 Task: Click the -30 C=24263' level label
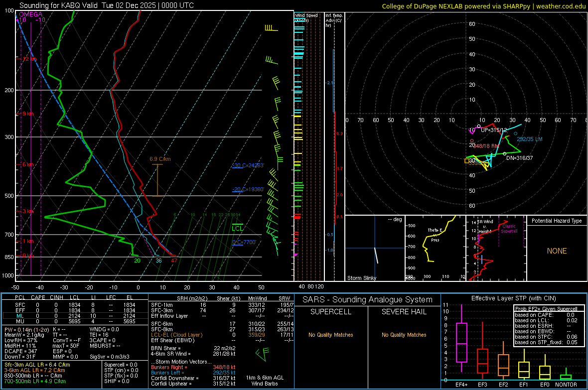(248, 165)
